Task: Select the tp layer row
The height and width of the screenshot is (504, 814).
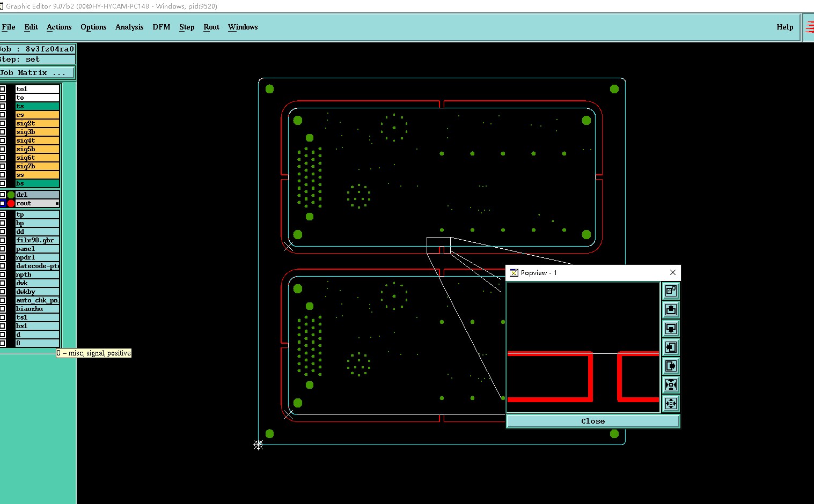Action: 37,214
